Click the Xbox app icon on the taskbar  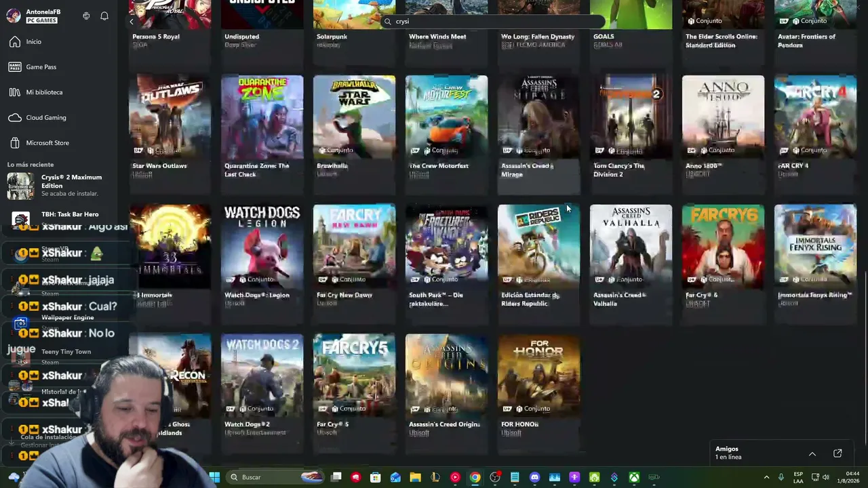[634, 477]
